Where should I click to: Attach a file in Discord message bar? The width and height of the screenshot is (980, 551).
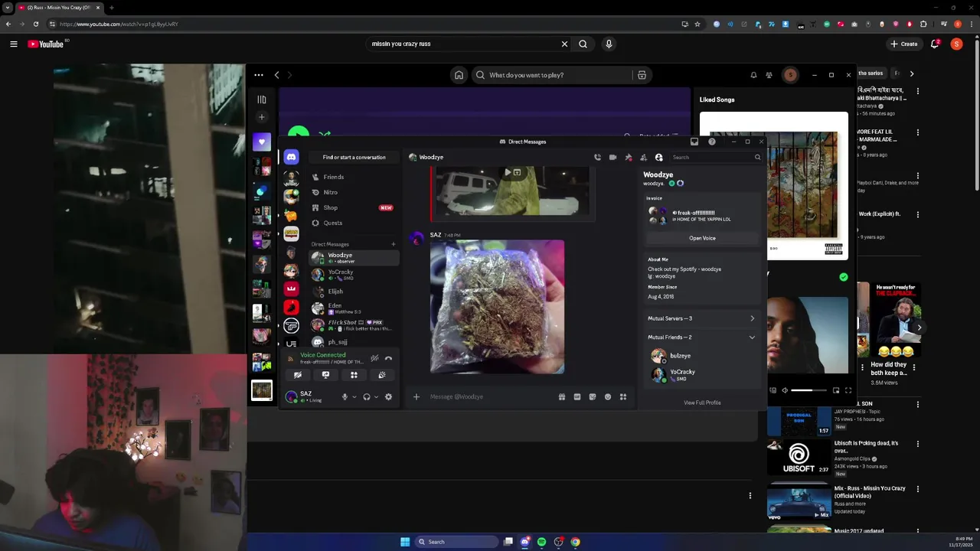tap(416, 396)
